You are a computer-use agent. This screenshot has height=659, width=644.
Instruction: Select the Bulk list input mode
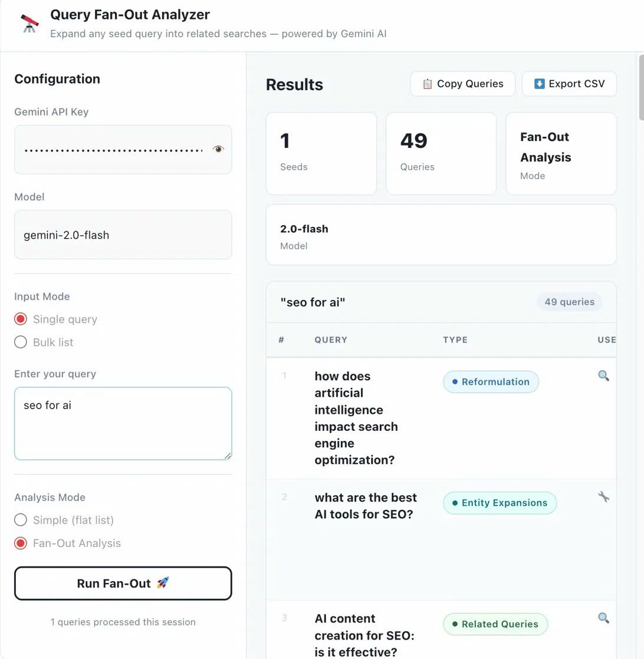21,342
